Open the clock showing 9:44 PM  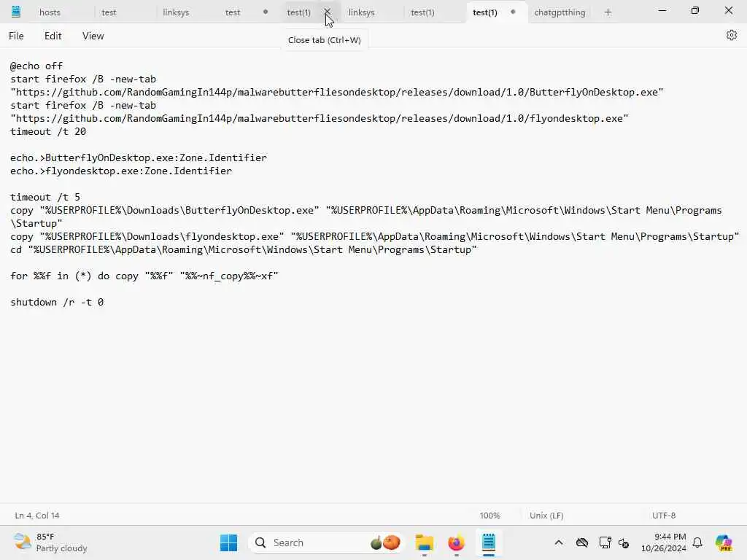point(663,542)
